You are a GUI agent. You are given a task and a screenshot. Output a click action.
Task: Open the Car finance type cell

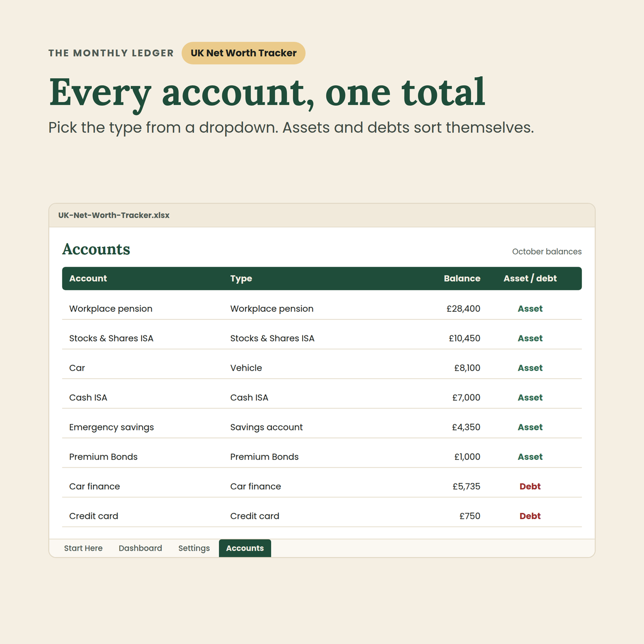pos(256,486)
